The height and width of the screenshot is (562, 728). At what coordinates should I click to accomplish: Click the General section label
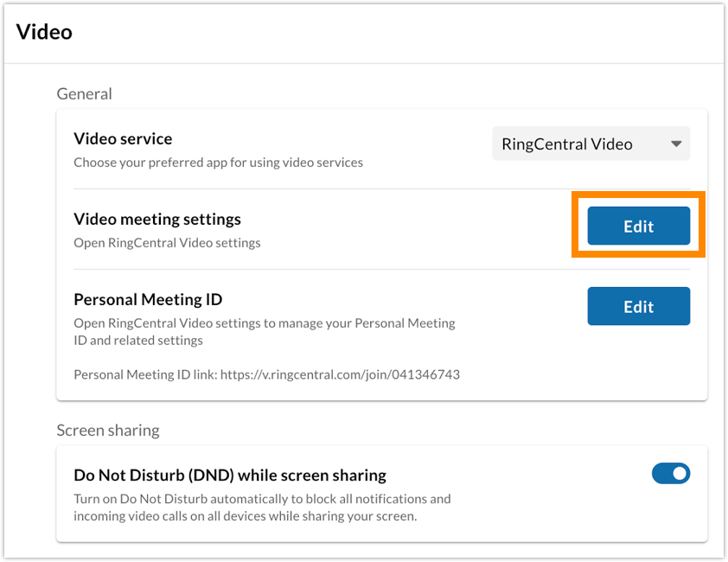click(x=84, y=93)
